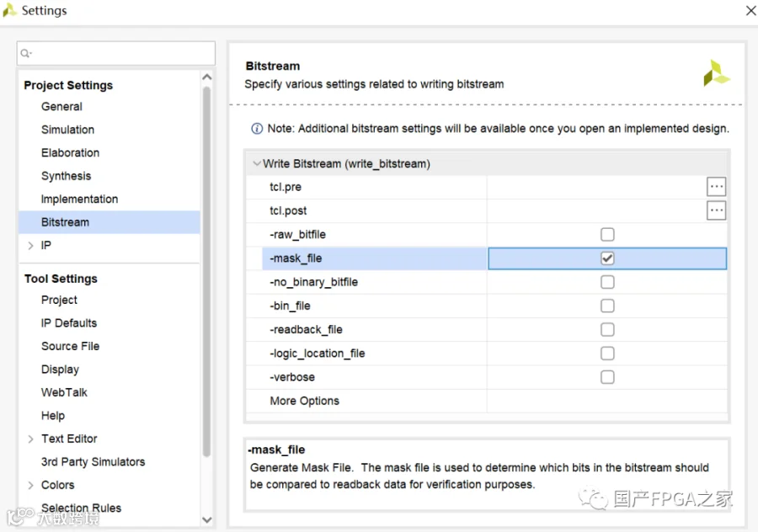Image resolution: width=758 pixels, height=532 pixels.
Task: Open Elaboration settings
Action: [x=70, y=152]
